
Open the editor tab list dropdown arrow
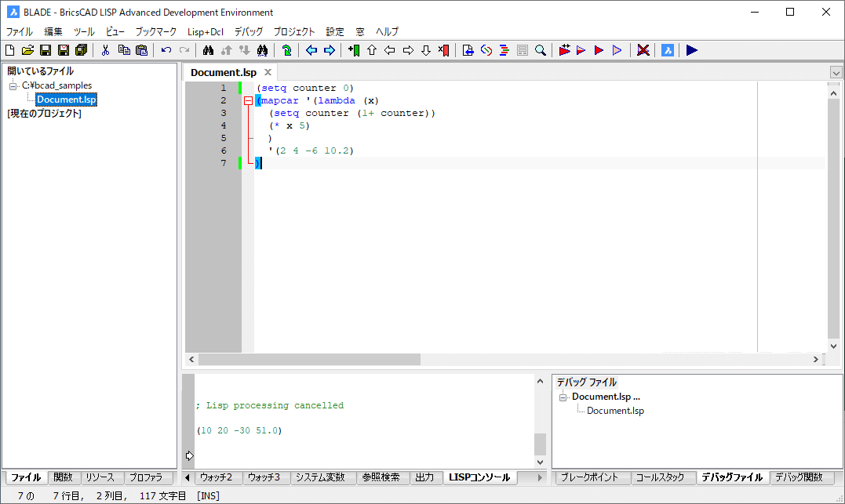point(836,73)
